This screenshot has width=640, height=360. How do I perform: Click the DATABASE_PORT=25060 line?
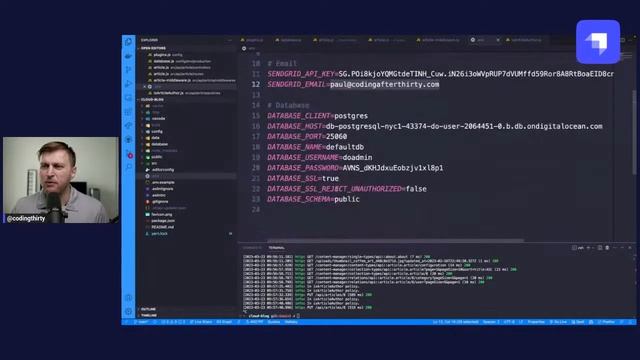pyautogui.click(x=307, y=137)
